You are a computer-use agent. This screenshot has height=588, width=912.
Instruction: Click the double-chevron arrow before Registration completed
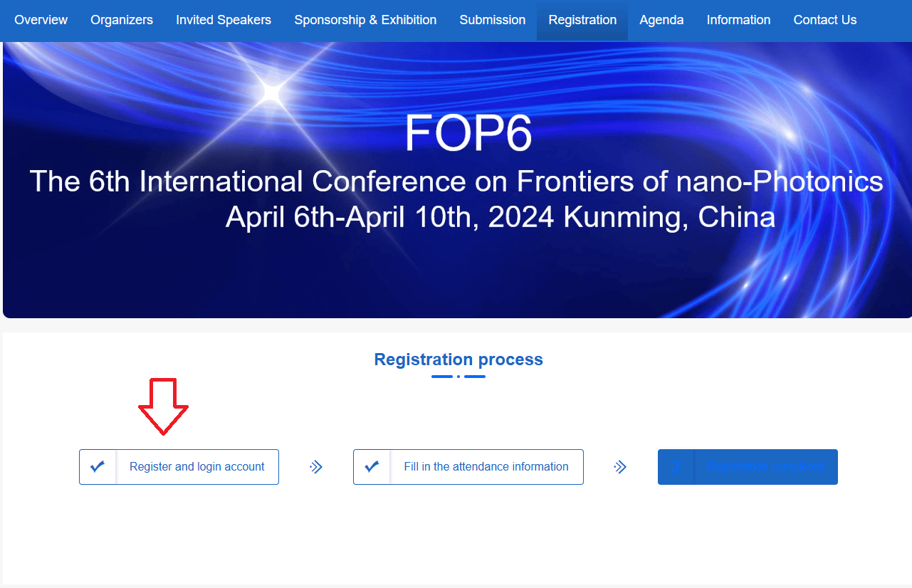620,467
